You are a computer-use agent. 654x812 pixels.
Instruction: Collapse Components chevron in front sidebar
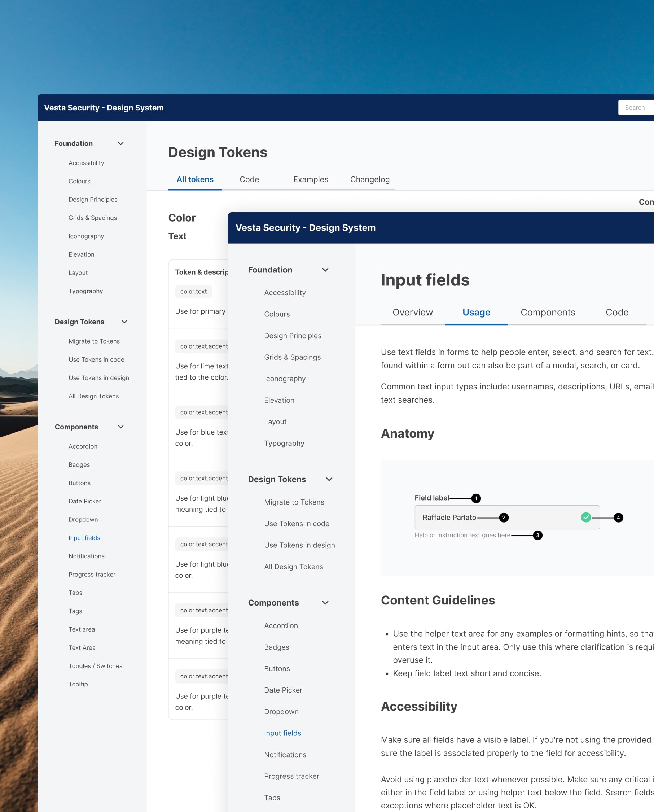click(325, 602)
